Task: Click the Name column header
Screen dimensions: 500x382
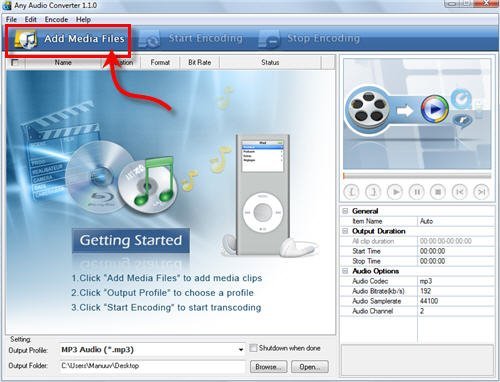Action: 63,62
